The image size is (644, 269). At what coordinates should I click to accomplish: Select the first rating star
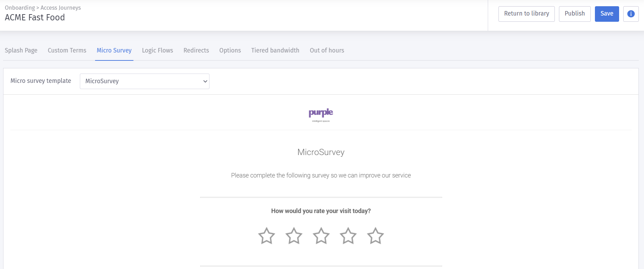click(267, 236)
